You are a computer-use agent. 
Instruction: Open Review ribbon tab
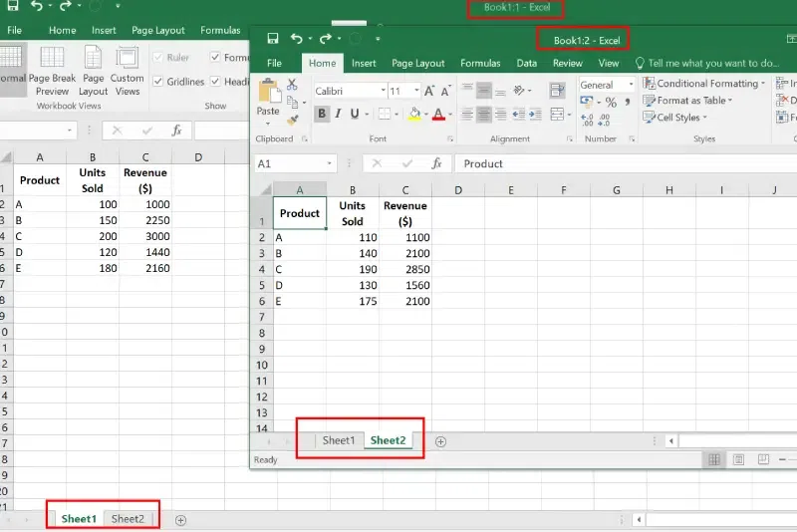tap(567, 63)
